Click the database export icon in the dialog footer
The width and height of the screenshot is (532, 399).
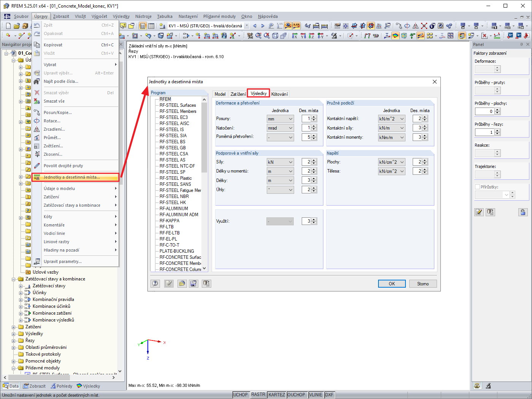[206, 283]
